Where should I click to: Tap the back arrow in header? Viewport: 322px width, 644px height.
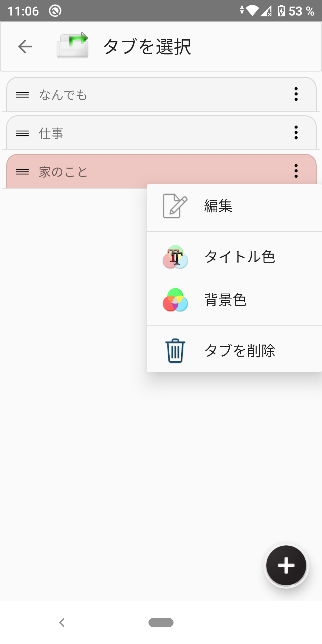[25, 47]
